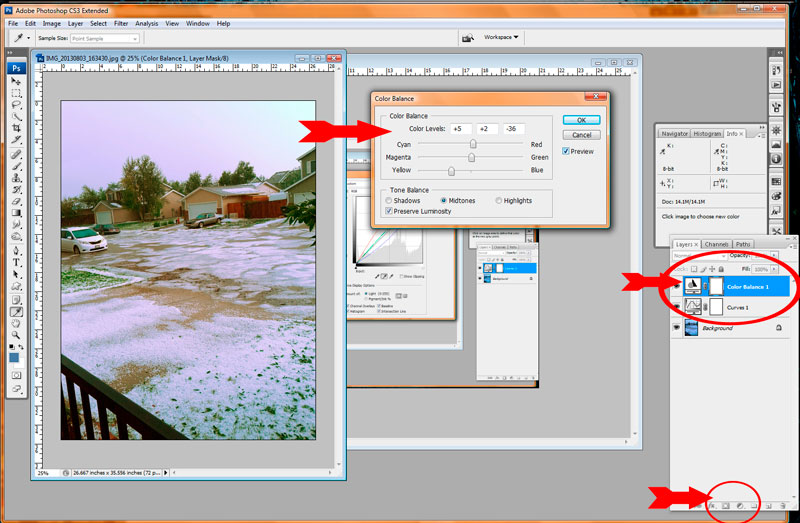Select the Shadows radio button
Viewport: 800px width, 523px height.
(389, 201)
